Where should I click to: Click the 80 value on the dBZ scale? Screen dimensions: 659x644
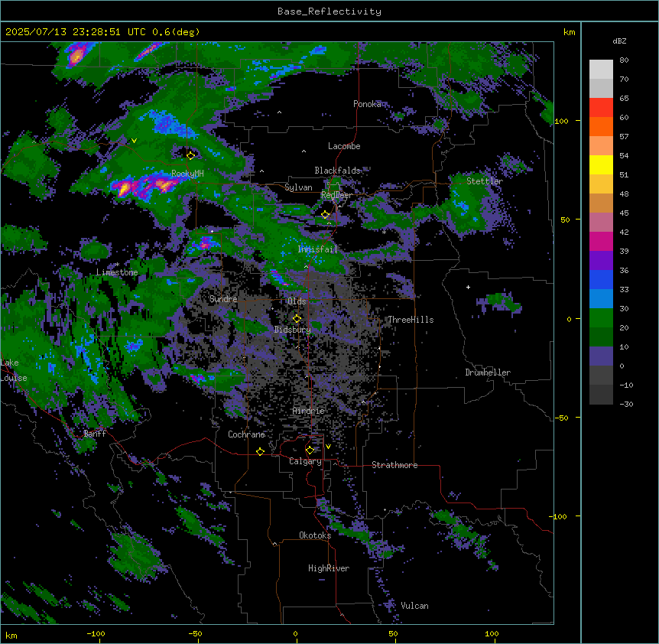tap(624, 60)
